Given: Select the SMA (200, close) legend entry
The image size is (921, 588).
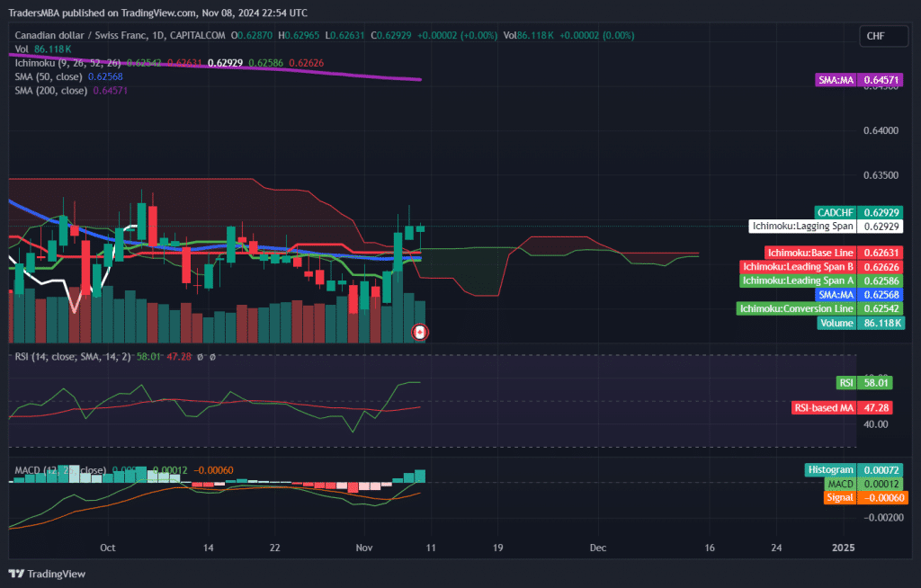Looking at the screenshot, I should [x=51, y=90].
